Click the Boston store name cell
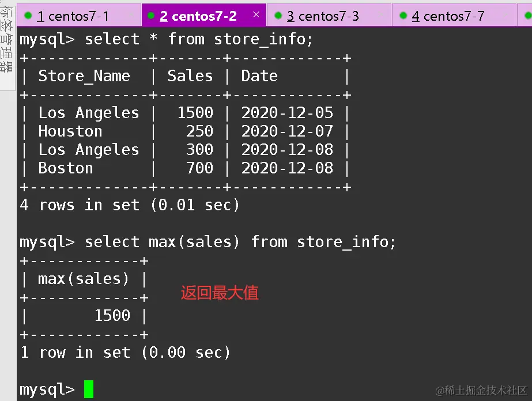 [66, 168]
